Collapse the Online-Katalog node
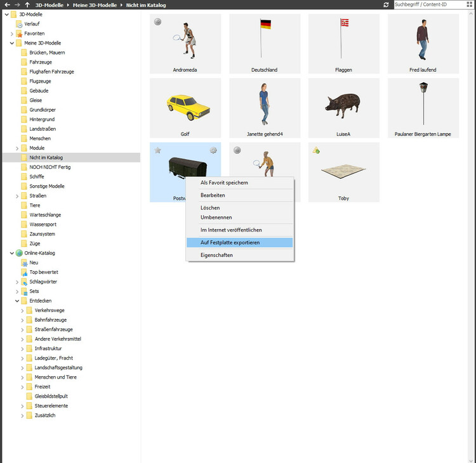 click(x=12, y=253)
